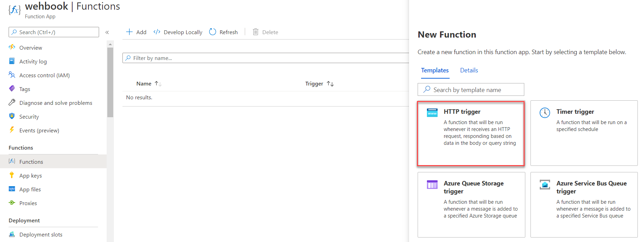Click the "Function App" subtitle text
This screenshot has width=644, height=242.
click(40, 17)
